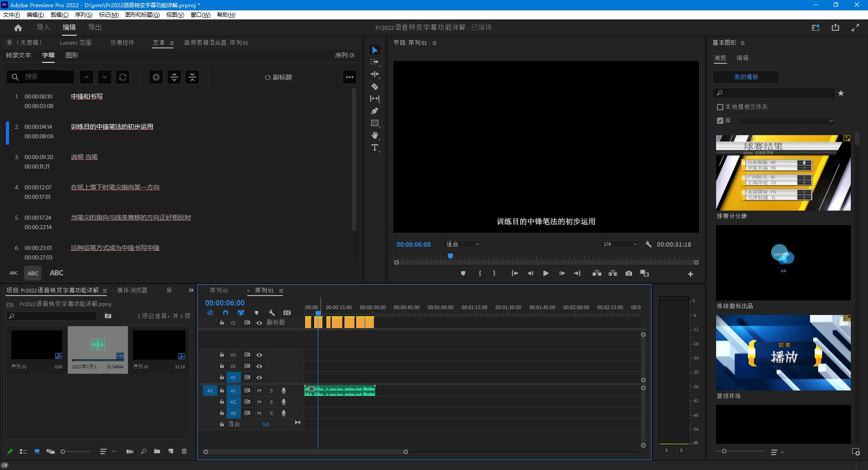
Task: Solo audio track A2
Action: click(271, 402)
